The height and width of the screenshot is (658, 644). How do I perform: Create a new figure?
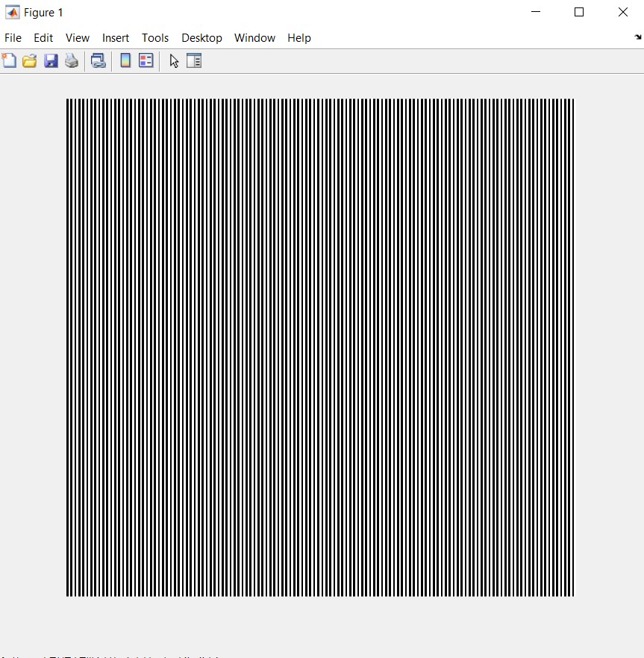(10, 60)
